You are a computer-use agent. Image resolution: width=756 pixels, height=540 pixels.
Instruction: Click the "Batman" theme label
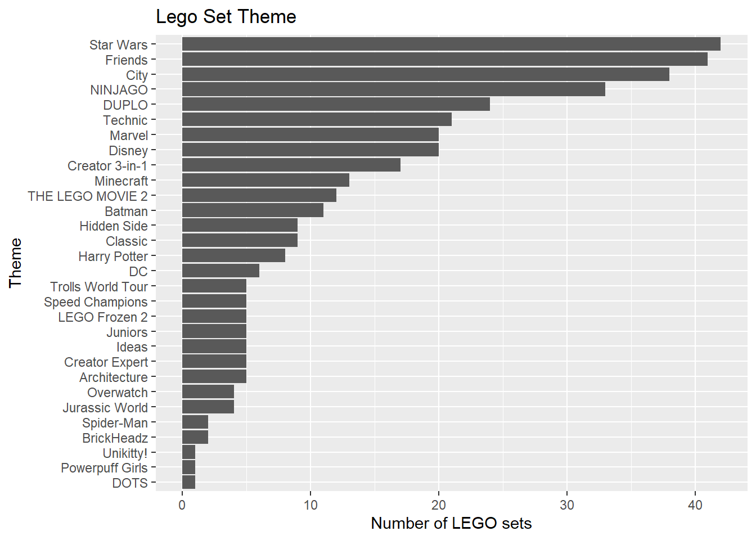pos(126,211)
